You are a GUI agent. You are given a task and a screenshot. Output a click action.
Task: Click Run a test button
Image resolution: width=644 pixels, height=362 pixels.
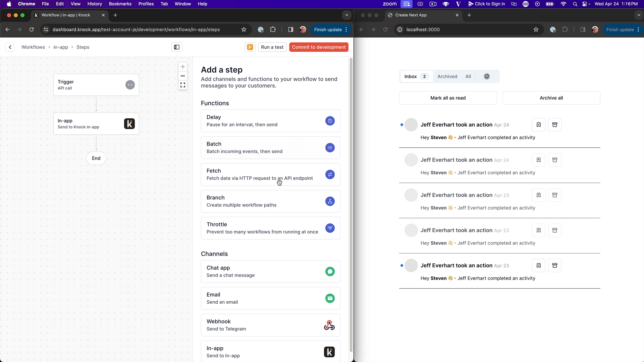[272, 47]
